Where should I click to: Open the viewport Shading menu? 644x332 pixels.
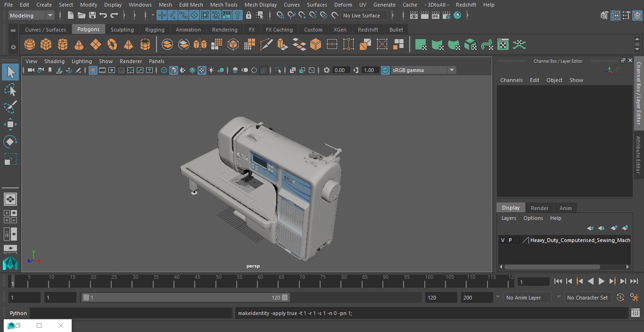54,61
